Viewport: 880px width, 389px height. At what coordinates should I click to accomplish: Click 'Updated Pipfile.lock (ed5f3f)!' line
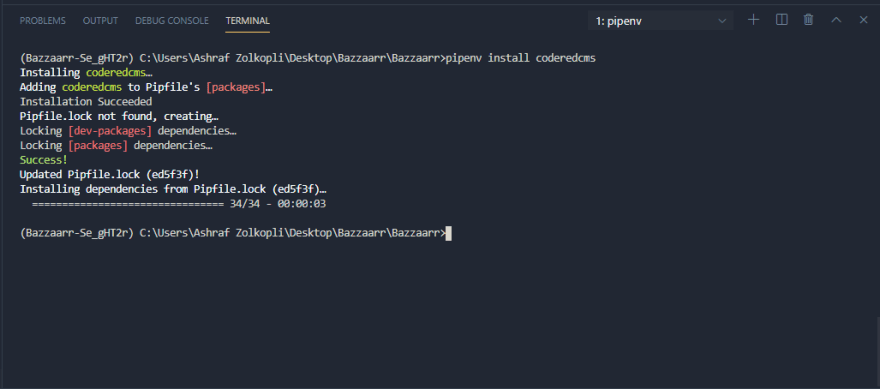109,175
